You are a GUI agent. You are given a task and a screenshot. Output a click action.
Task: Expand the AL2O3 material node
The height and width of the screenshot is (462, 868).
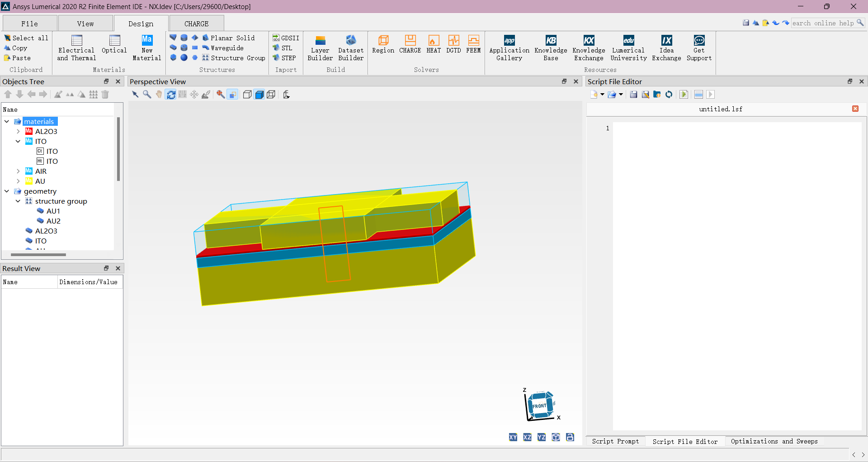18,131
